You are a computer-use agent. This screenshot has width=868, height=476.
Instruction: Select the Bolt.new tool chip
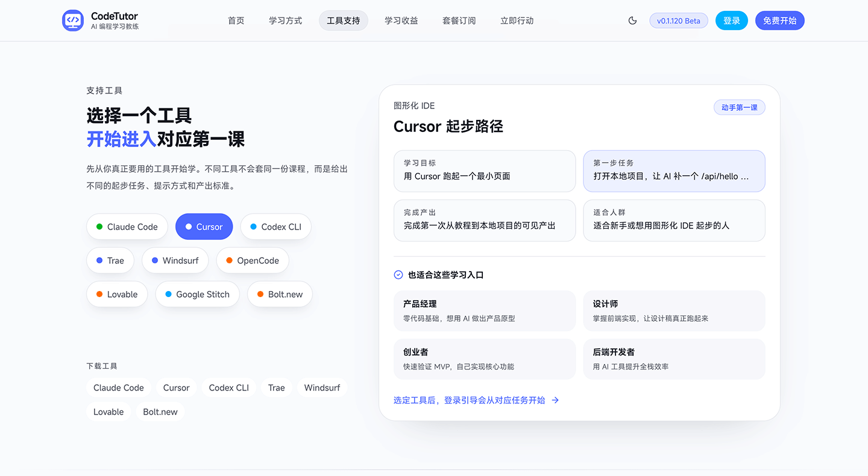[280, 294]
